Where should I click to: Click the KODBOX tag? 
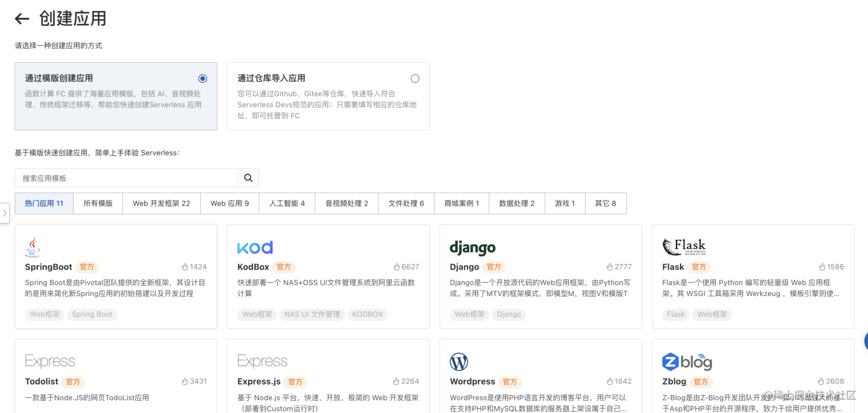pos(367,315)
